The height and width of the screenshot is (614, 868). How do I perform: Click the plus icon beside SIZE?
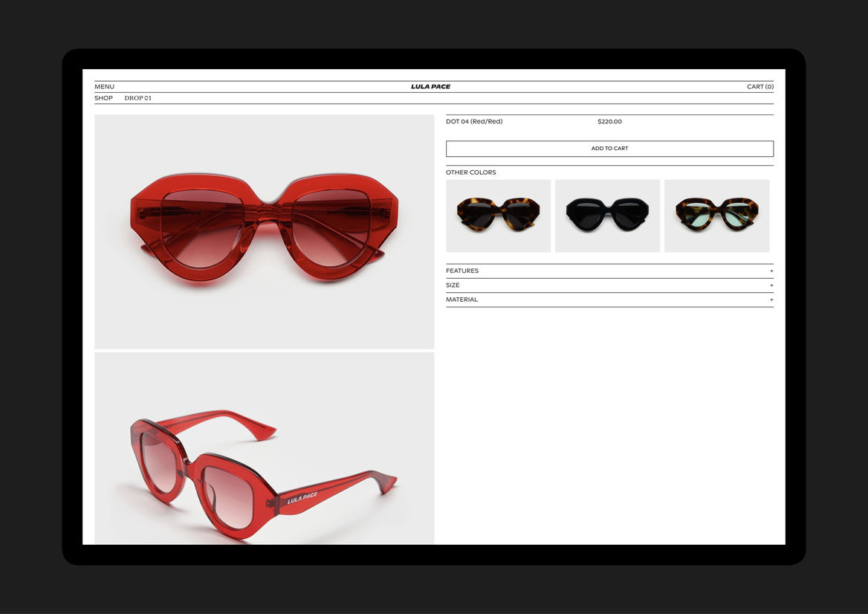pyautogui.click(x=771, y=285)
